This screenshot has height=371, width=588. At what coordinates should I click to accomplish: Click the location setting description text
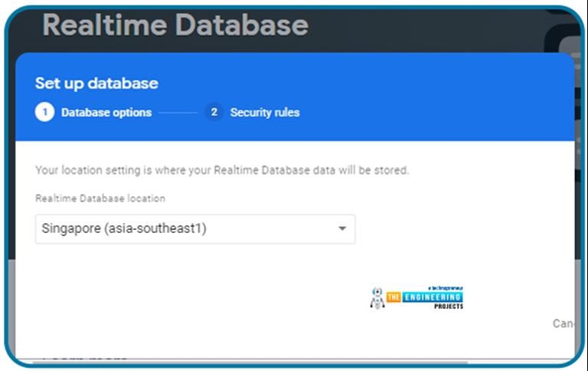(x=222, y=170)
